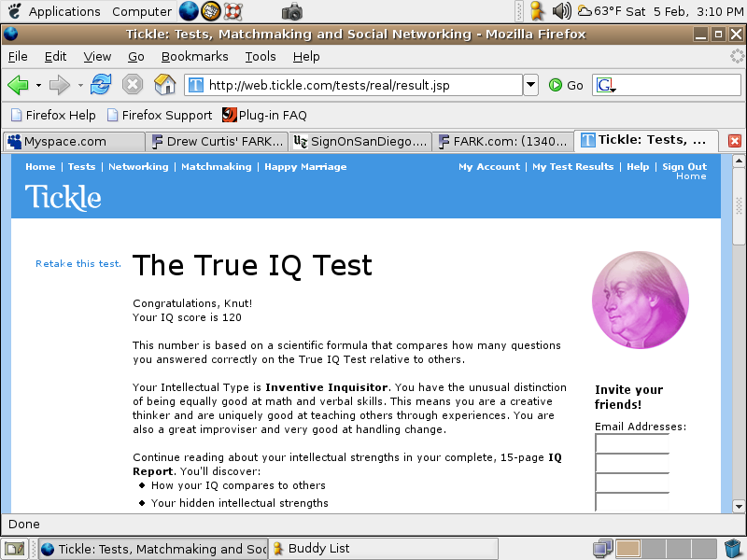Click the Sign Out link
The image size is (747, 560).
click(x=684, y=167)
